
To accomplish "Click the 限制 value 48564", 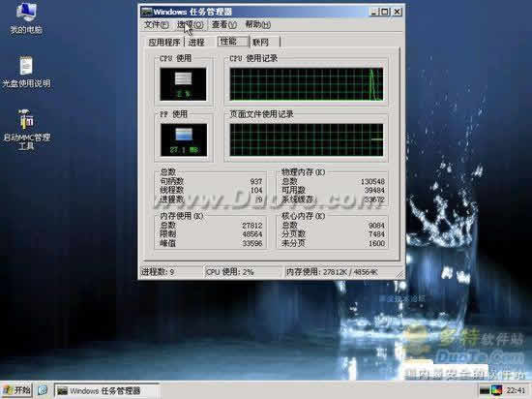I will pyautogui.click(x=252, y=234).
